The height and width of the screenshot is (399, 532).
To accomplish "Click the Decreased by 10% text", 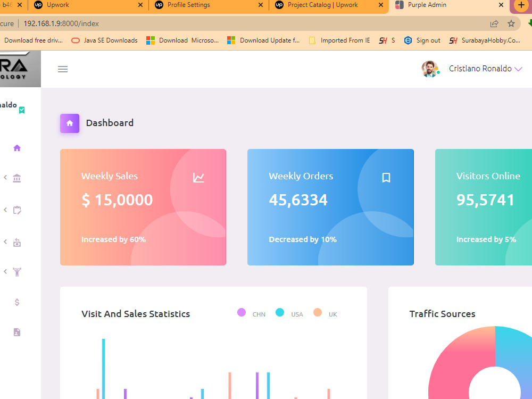I will tap(303, 239).
